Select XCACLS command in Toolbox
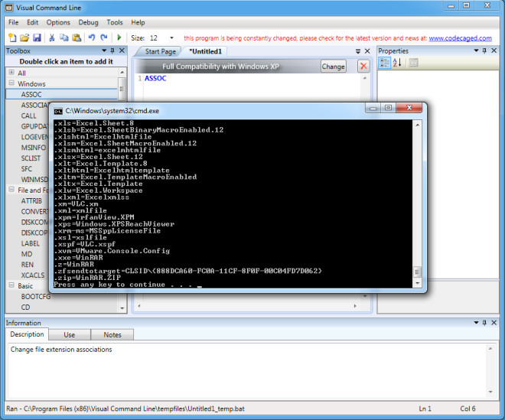The image size is (505, 420). (33, 275)
